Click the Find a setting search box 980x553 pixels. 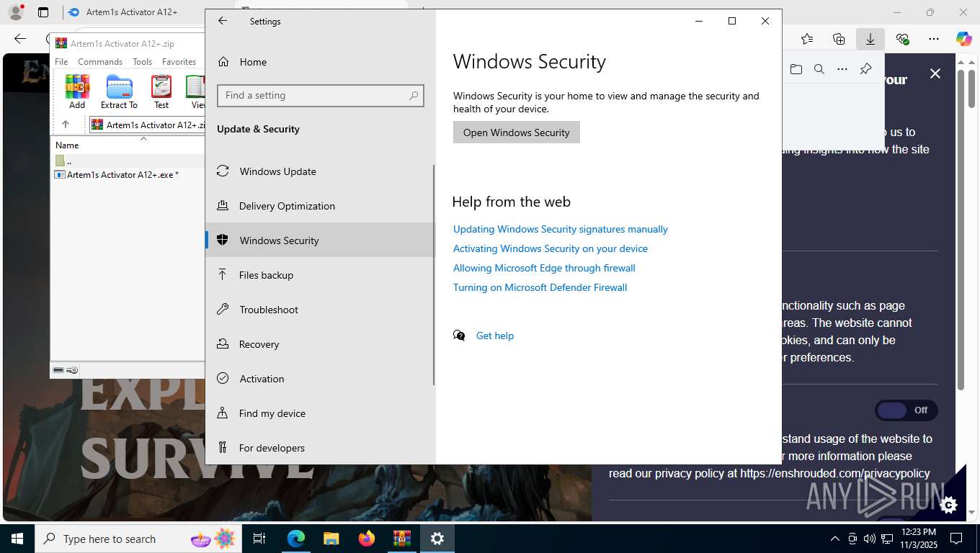click(x=321, y=95)
